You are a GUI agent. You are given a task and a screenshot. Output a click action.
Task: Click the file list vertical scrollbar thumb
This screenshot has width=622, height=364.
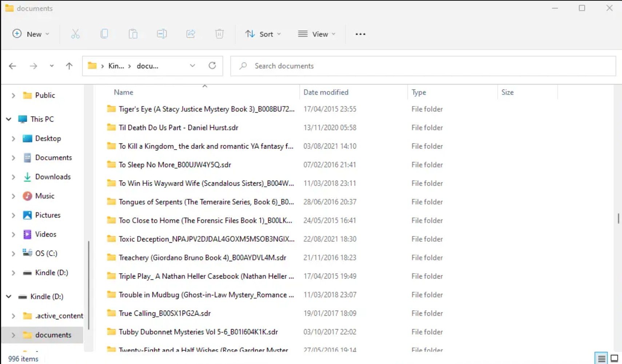tap(618, 218)
